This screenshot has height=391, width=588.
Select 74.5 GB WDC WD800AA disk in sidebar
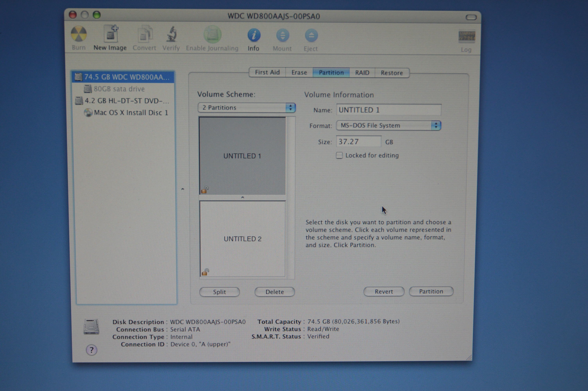123,77
